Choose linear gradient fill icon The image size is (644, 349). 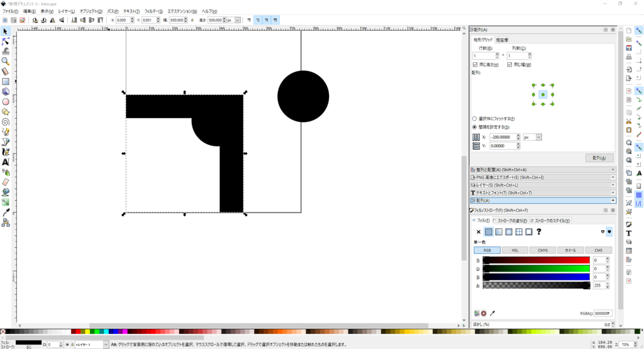(499, 232)
